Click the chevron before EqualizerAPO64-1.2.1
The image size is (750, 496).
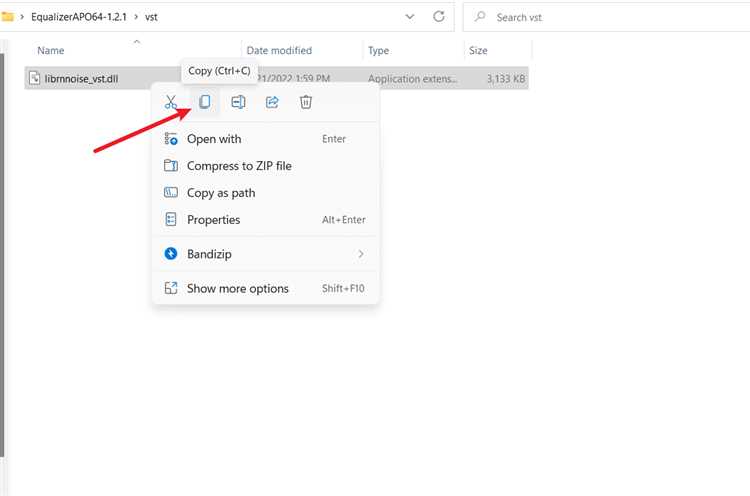point(22,17)
